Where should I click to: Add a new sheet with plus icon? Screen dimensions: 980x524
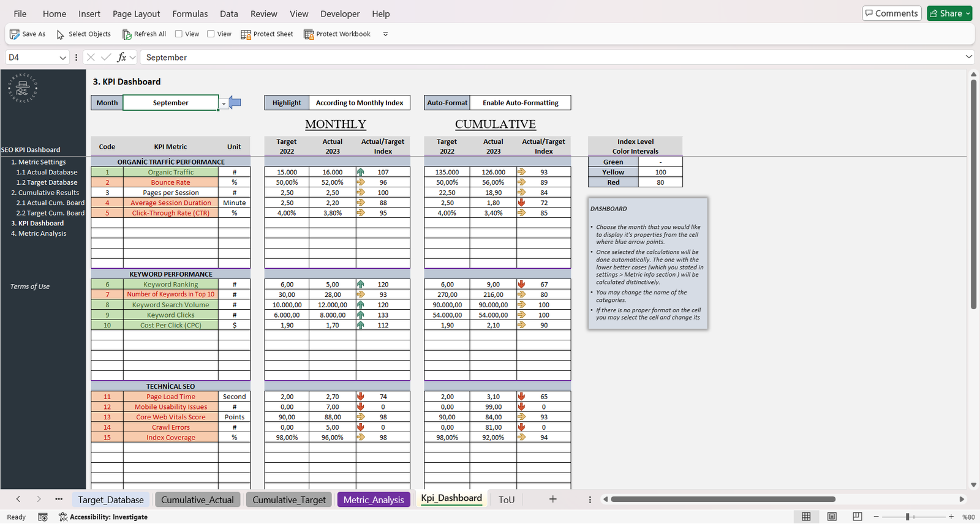tap(552, 500)
